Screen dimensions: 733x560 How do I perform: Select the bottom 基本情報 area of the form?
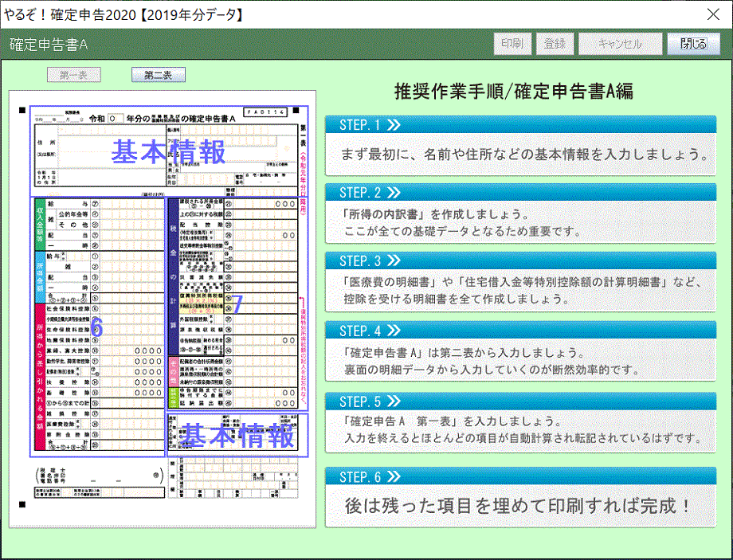[x=237, y=435]
